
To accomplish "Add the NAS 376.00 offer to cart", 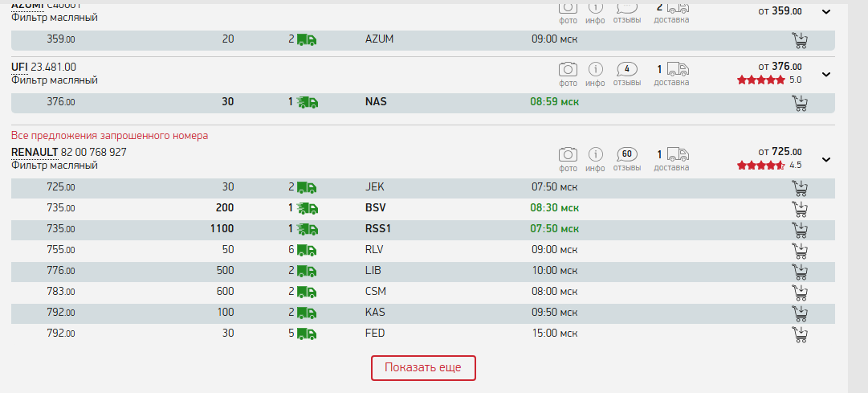I will point(800,103).
